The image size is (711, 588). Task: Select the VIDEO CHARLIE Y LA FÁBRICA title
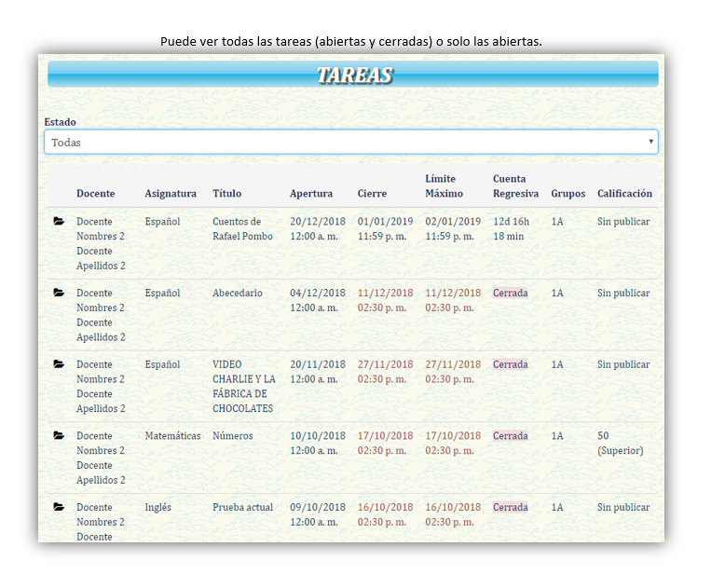pos(244,387)
